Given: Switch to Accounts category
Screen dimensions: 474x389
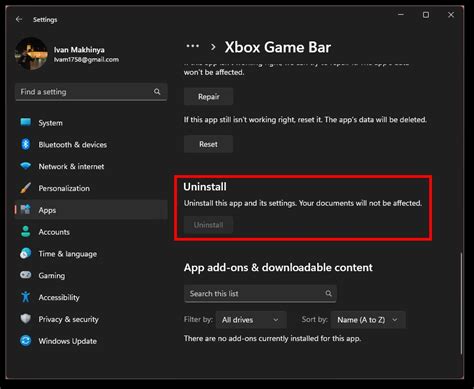Looking at the screenshot, I should (x=54, y=232).
